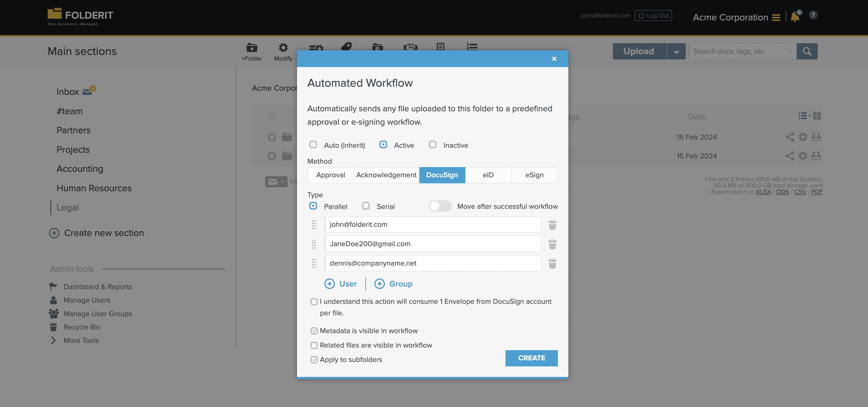The image size is (868, 407).
Task: Expand search field options arrow
Action: point(790,52)
